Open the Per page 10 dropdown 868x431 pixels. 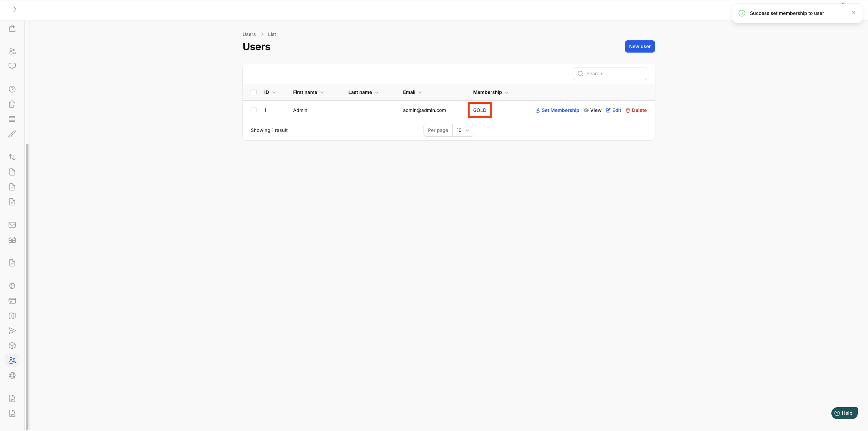tap(463, 130)
